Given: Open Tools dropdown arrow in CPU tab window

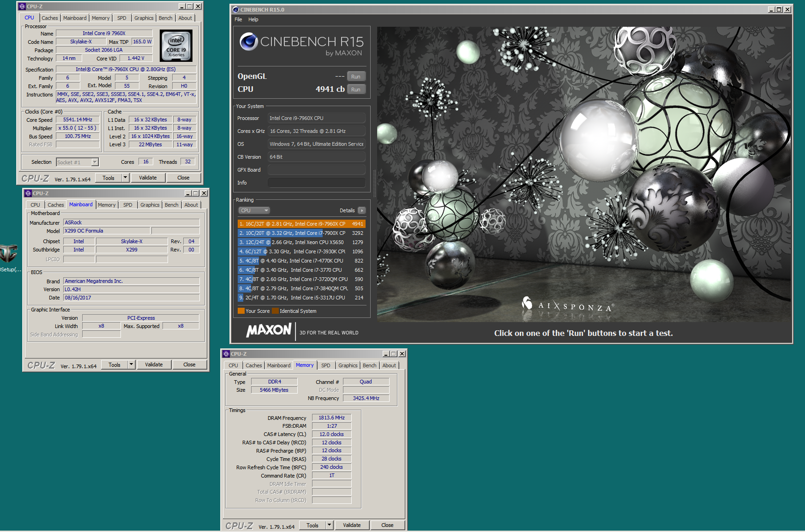Looking at the screenshot, I should 125,178.
